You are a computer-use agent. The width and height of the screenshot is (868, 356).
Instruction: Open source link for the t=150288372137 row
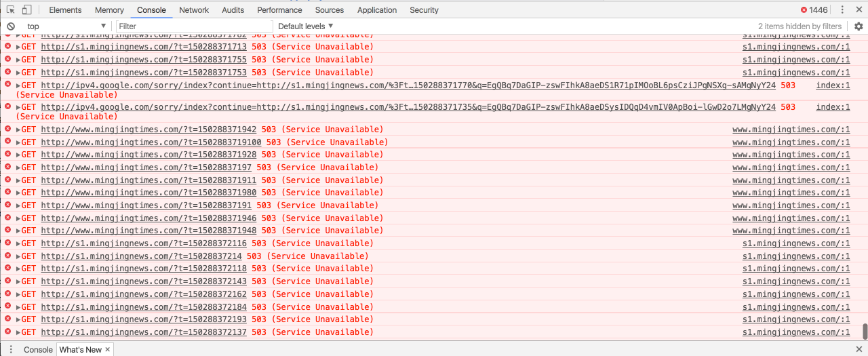click(796, 332)
